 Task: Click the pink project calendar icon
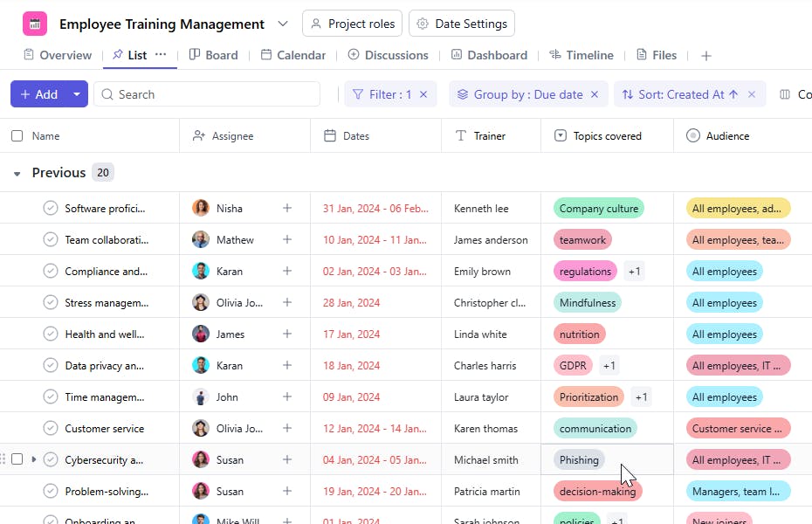[35, 24]
